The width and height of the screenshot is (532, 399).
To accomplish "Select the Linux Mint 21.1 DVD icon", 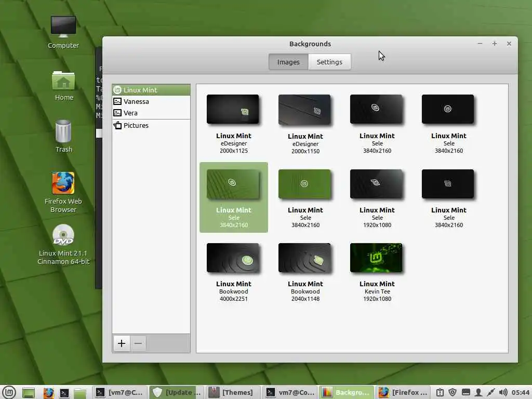I will pyautogui.click(x=63, y=245).
